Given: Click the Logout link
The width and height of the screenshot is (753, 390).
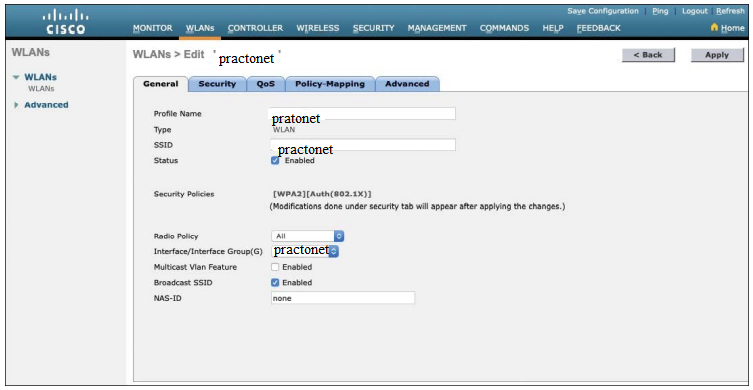Looking at the screenshot, I should click(695, 11).
